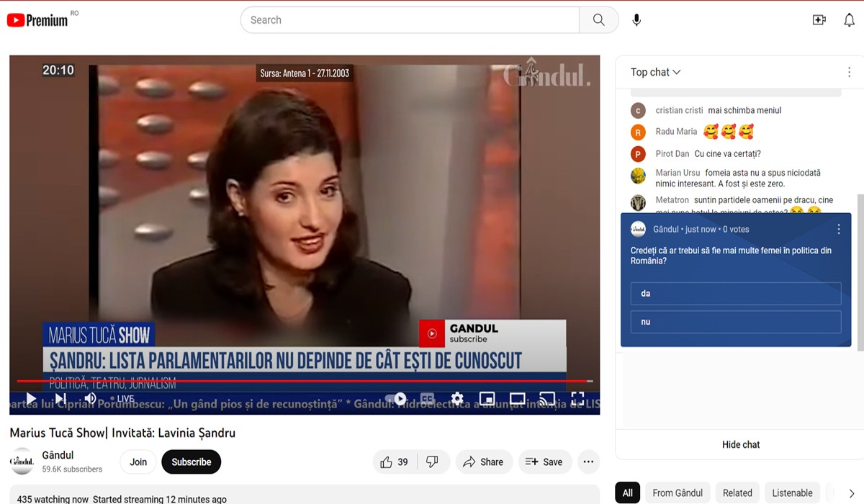
Task: Play the video with the play button
Action: point(31,399)
